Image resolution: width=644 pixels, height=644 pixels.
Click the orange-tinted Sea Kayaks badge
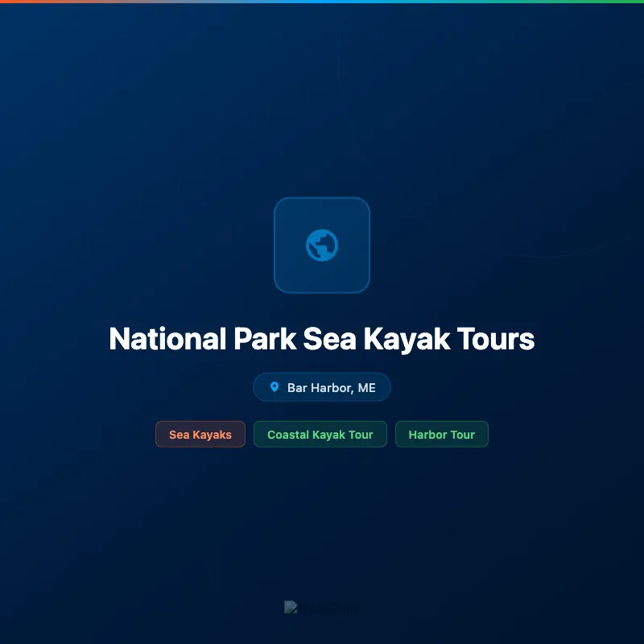[x=200, y=434]
